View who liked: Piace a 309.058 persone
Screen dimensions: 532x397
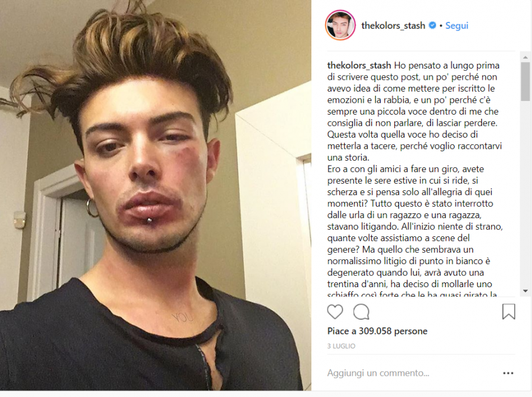pyautogui.click(x=377, y=331)
